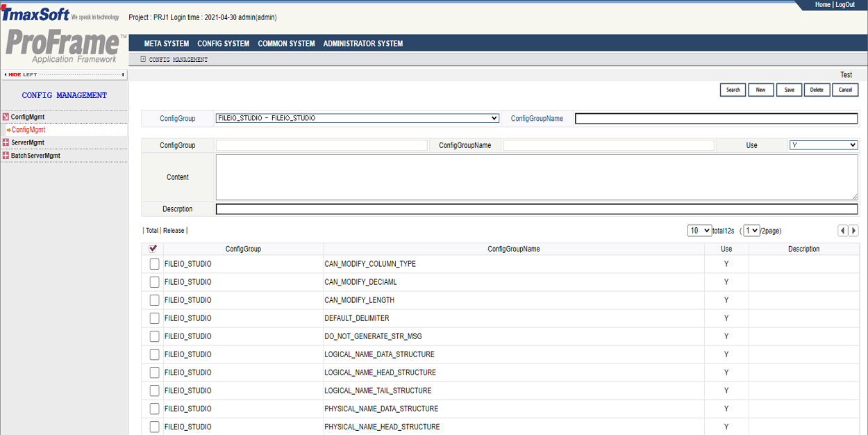
Task: Click the CONFIG MANAGEMENT breadcrumb expand icon
Action: (143, 60)
